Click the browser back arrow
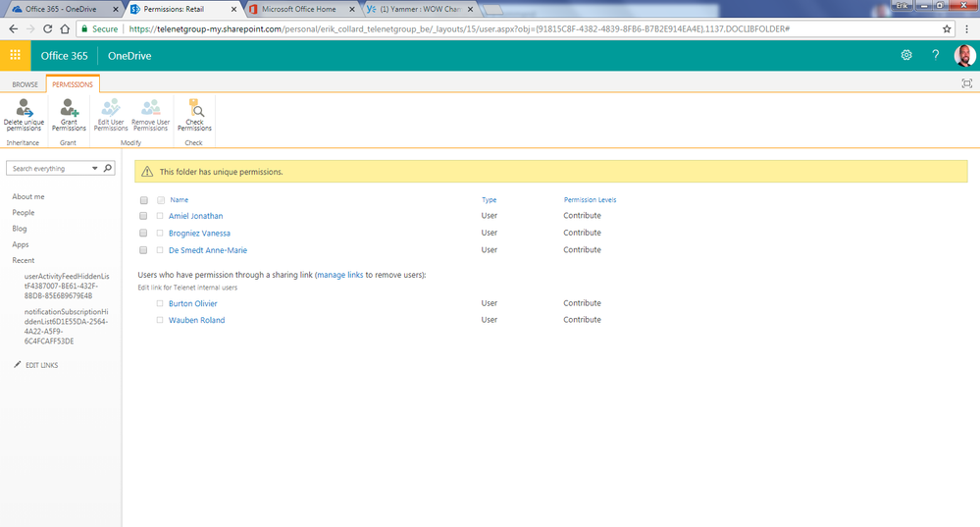980x527 pixels. tap(14, 28)
